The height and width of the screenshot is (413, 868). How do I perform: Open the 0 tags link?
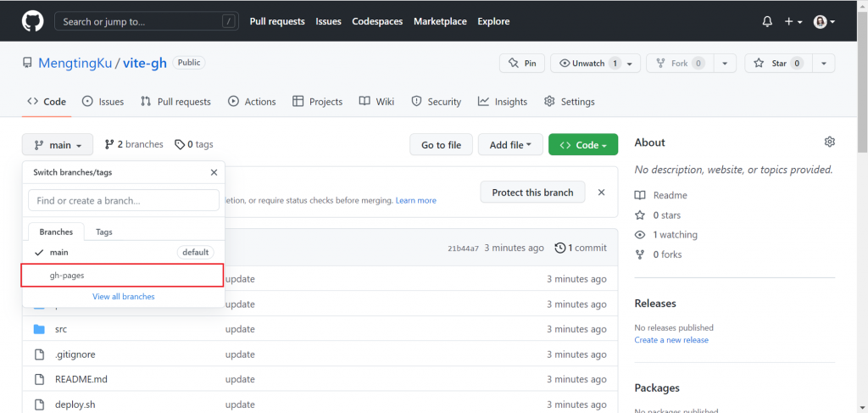194,144
